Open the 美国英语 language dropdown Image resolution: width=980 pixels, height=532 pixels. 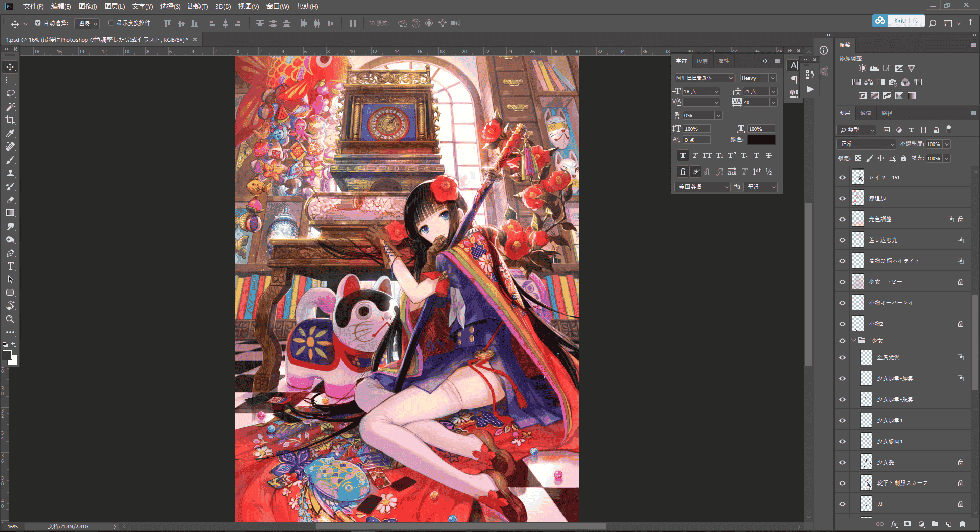click(703, 187)
